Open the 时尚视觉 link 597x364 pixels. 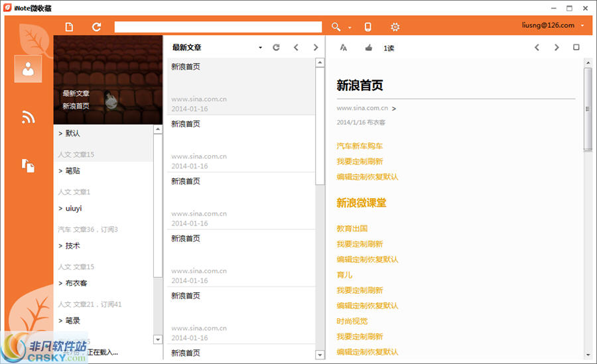click(352, 321)
